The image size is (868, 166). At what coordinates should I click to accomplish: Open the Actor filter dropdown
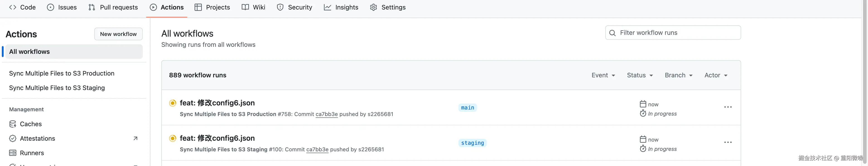click(x=716, y=75)
